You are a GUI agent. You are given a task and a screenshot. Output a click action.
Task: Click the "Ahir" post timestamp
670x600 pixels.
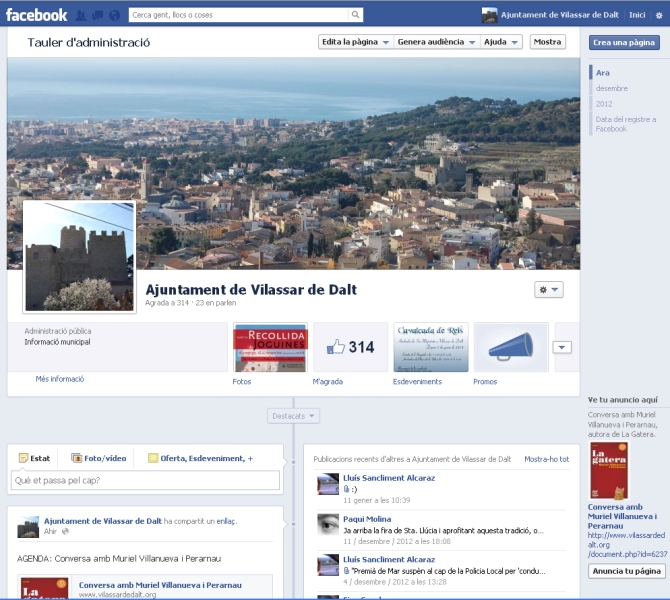click(x=50, y=531)
